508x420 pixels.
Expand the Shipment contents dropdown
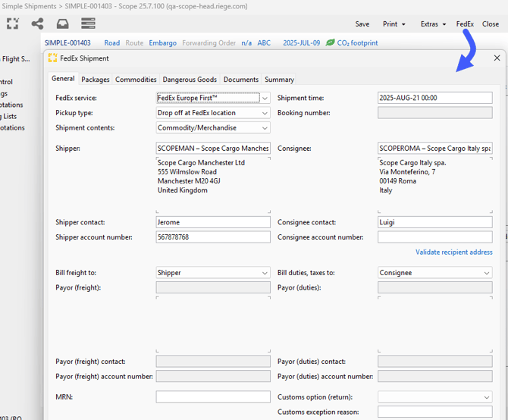pyautogui.click(x=265, y=128)
